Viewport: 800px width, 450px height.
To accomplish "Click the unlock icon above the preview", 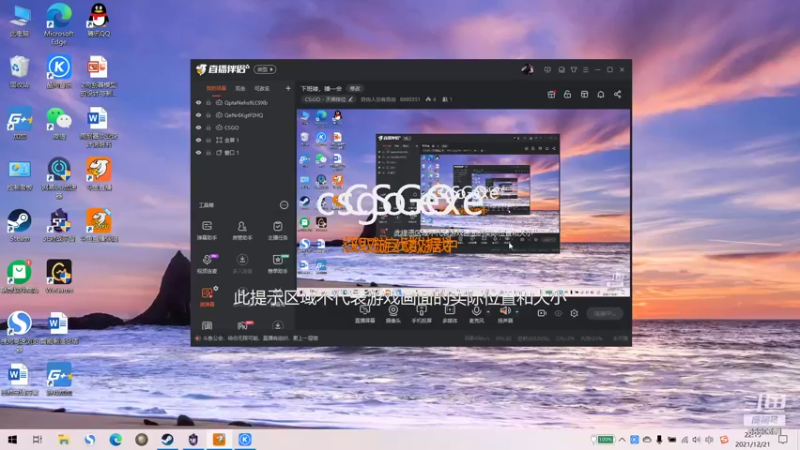I will (567, 94).
